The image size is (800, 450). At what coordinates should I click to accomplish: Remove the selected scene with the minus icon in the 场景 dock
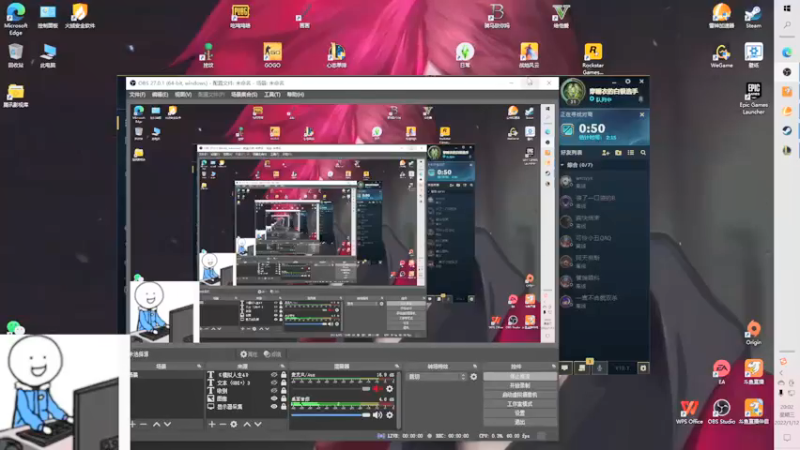(x=143, y=424)
